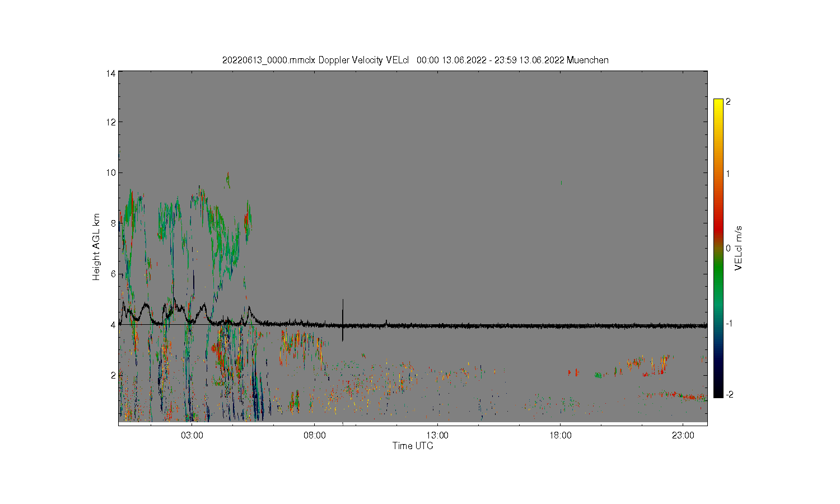Click the 'Height AGL km' axis label

click(96, 247)
